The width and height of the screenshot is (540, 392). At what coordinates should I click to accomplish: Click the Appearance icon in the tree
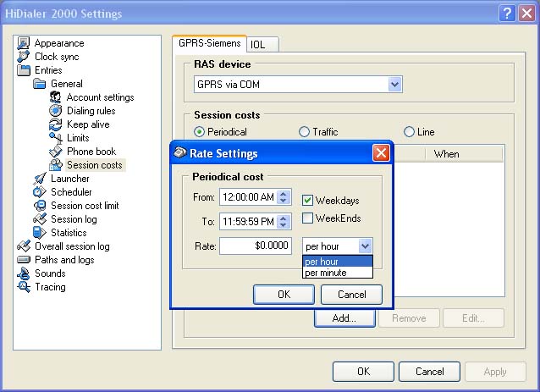click(x=24, y=43)
